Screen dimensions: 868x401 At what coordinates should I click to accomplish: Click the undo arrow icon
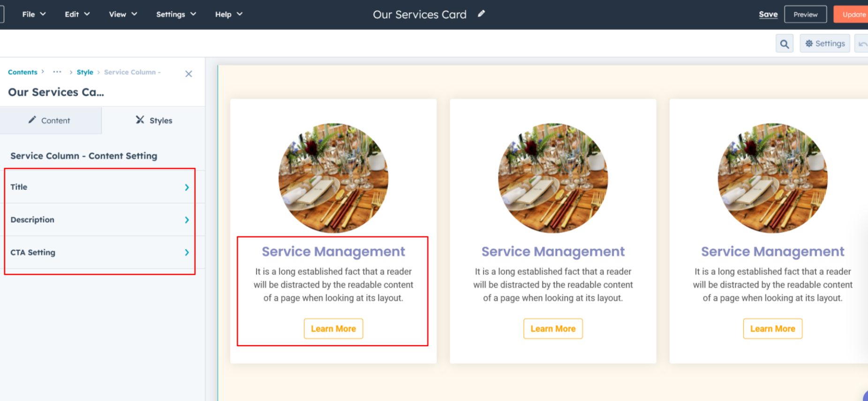(x=863, y=43)
